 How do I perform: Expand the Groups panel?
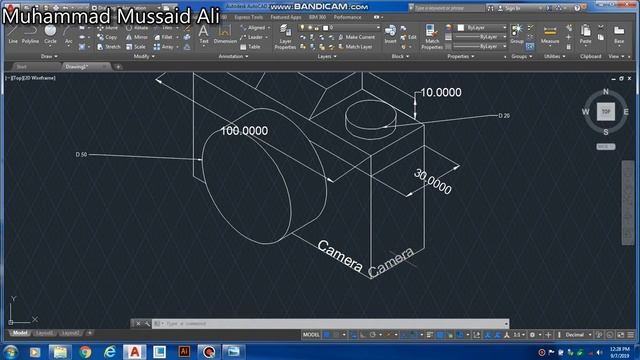coord(522,56)
